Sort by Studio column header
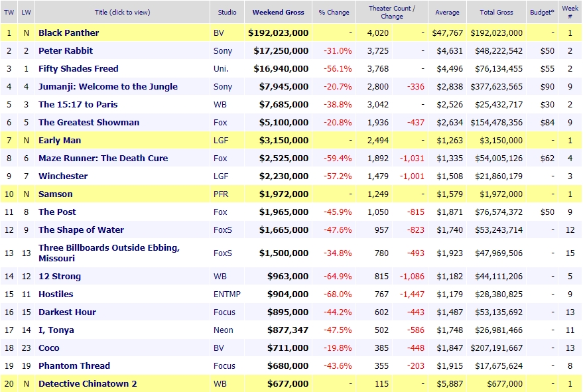The width and height of the screenshot is (583, 392). (x=227, y=13)
